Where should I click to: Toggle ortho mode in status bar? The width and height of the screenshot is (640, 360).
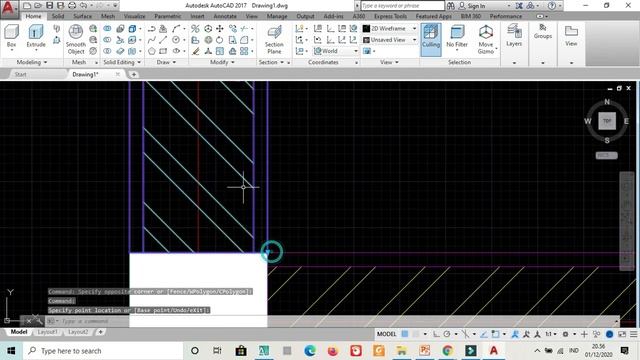point(436,334)
